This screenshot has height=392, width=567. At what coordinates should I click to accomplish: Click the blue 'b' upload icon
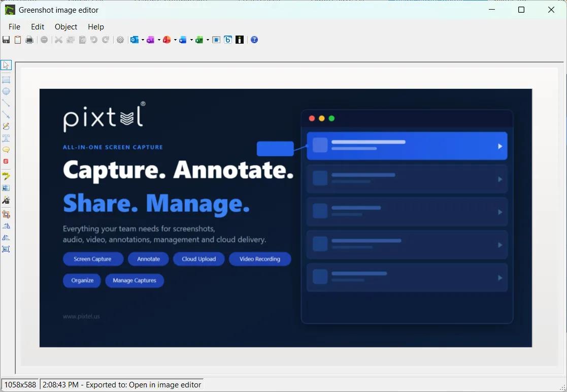coord(228,40)
